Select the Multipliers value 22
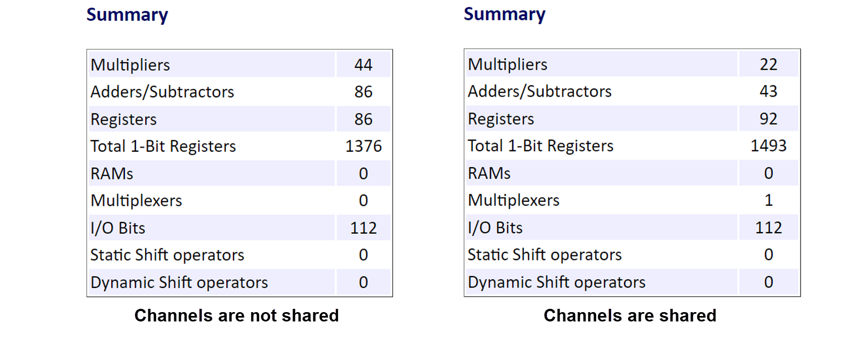Image resolution: width=868 pixels, height=339 pixels. pyautogui.click(x=768, y=64)
